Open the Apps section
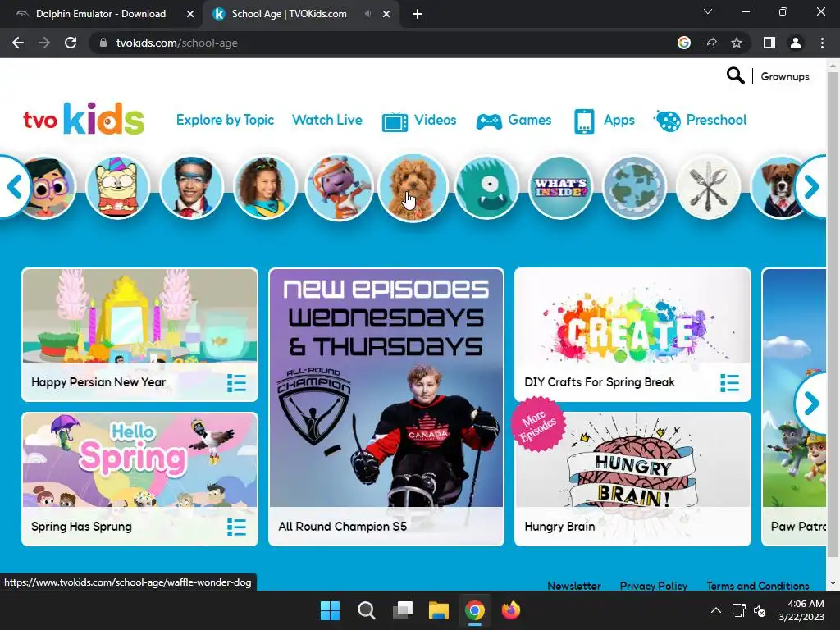The height and width of the screenshot is (630, 840). click(605, 121)
